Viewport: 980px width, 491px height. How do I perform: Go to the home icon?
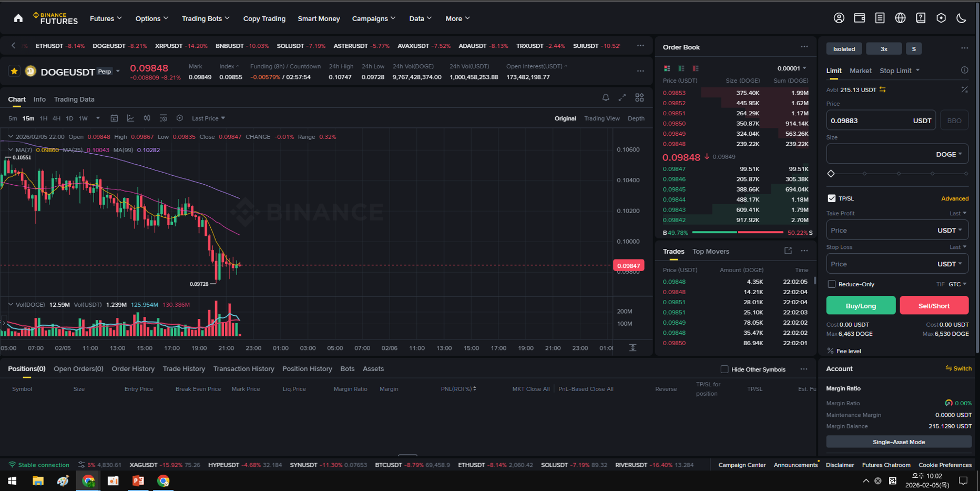pyautogui.click(x=18, y=18)
